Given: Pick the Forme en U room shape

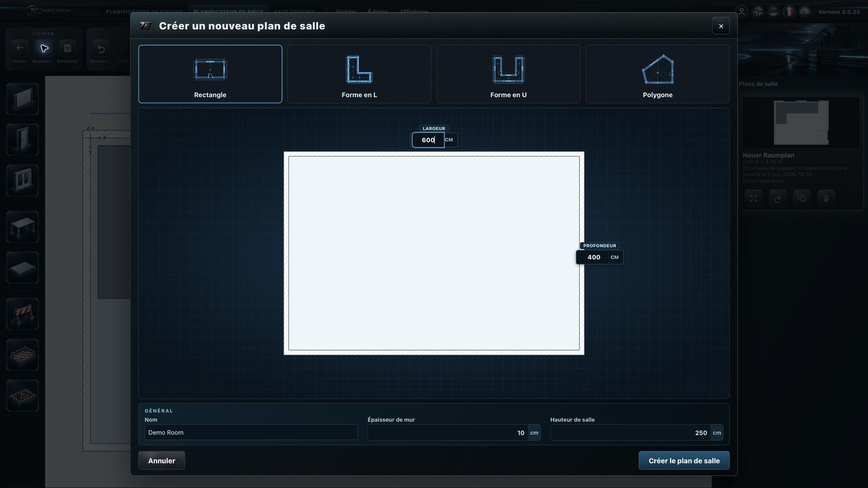Looking at the screenshot, I should 508,74.
